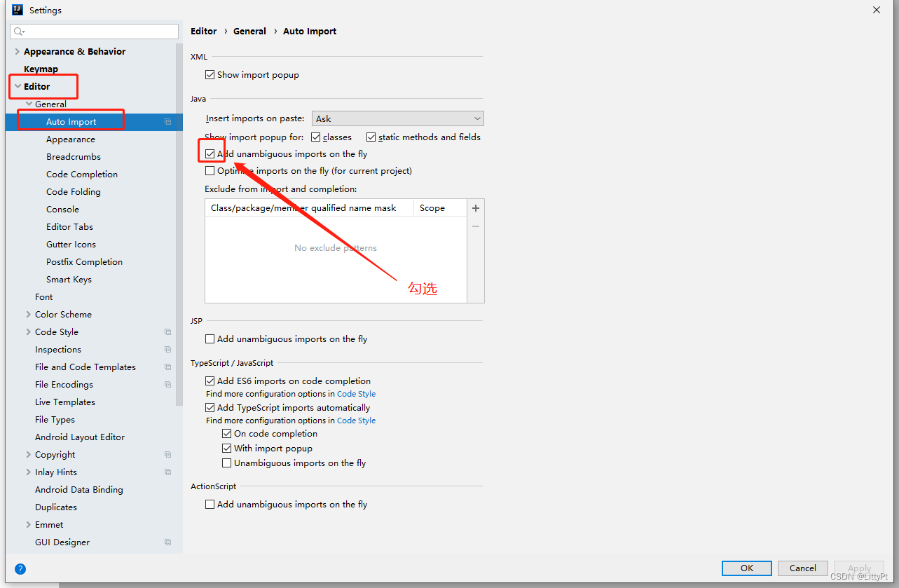The image size is (899, 588).
Task: Enable ActionScript Add unambiguous imports on the fly
Action: coord(210,505)
